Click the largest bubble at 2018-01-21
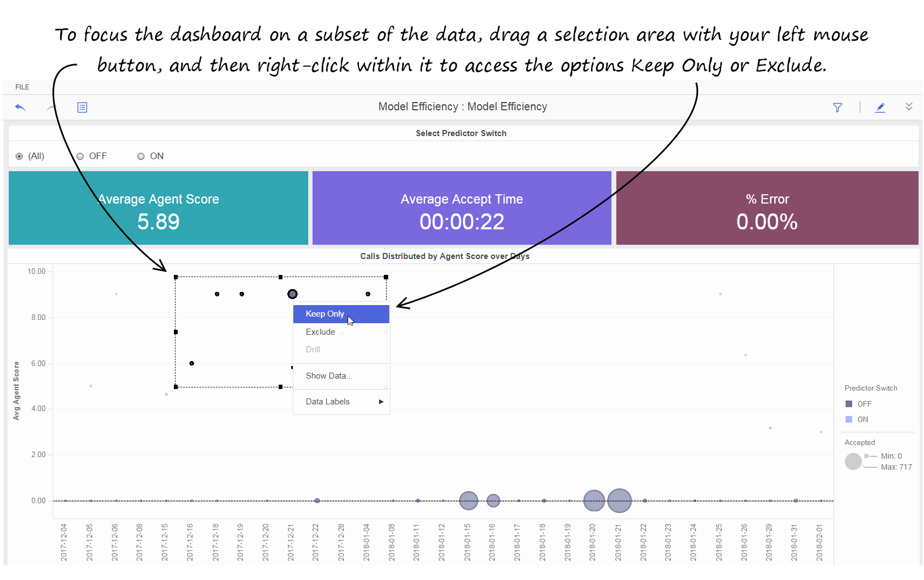 pos(619,500)
